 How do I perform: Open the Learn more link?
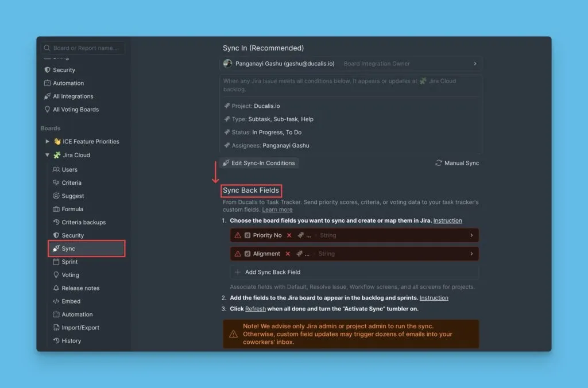tap(277, 209)
